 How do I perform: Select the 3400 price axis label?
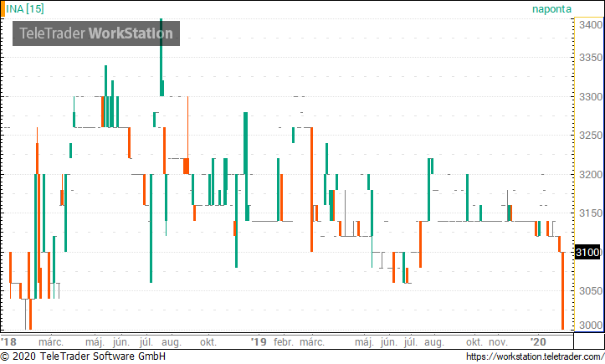[590, 25]
